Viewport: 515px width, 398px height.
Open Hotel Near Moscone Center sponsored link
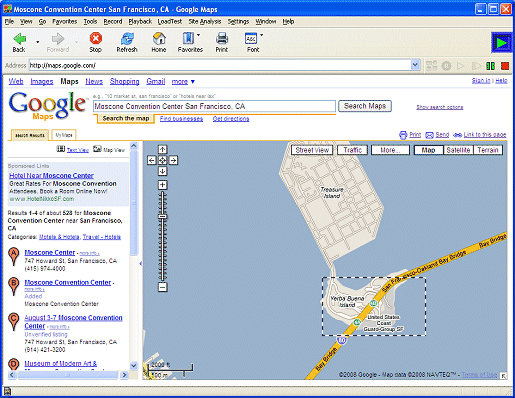coord(51,175)
